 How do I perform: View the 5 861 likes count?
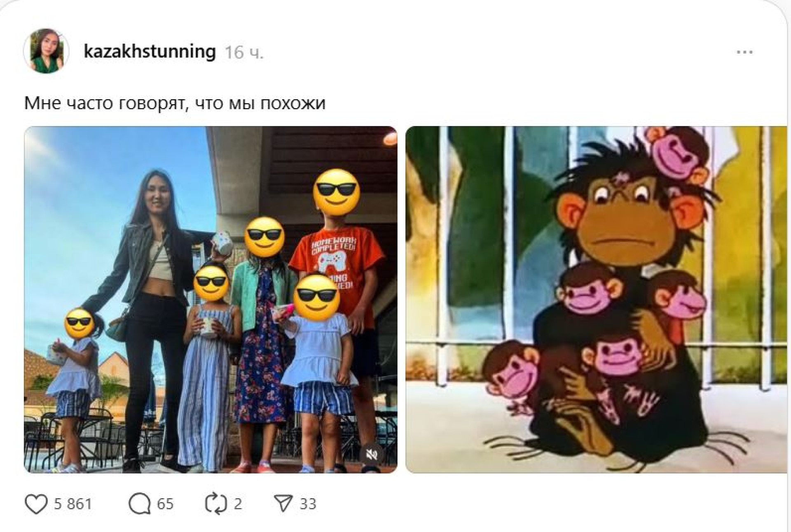tap(73, 504)
